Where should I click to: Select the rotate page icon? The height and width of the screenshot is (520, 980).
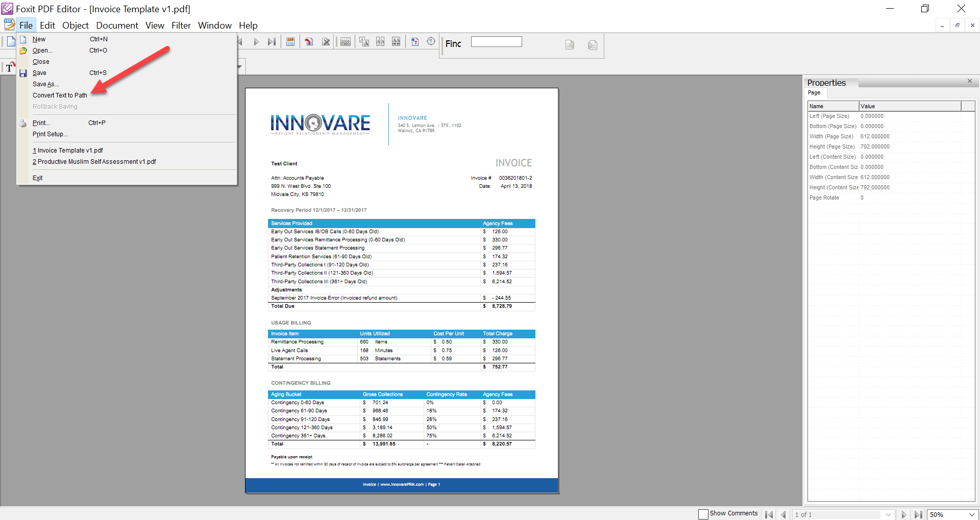point(309,42)
